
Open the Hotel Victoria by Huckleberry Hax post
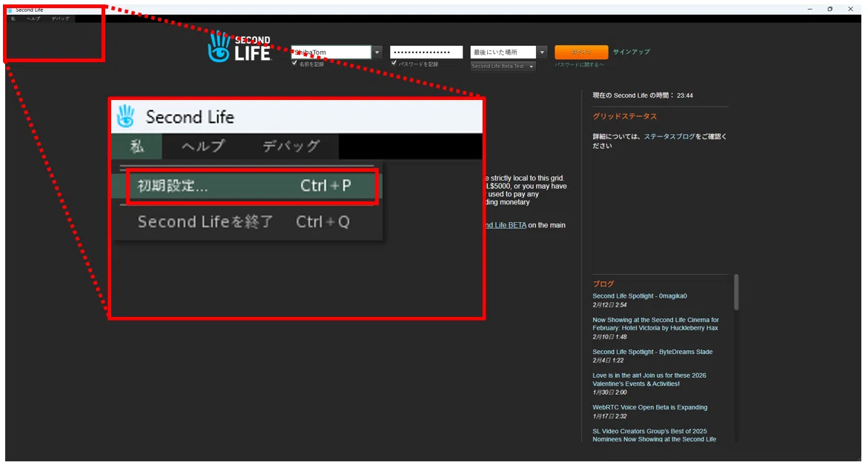(655, 324)
